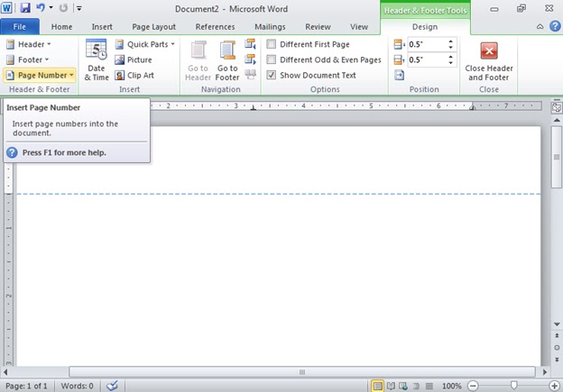Click the Previous Section navigation icon
Screen dimensions: 563x392
pos(250,44)
